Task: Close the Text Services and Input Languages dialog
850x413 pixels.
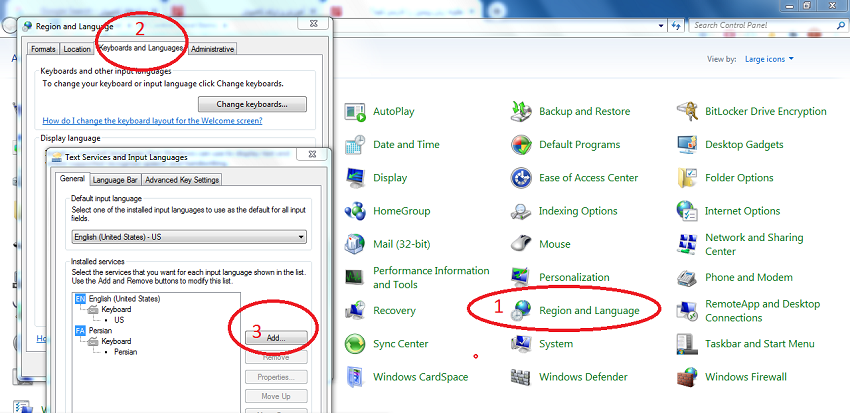Action: (x=313, y=156)
